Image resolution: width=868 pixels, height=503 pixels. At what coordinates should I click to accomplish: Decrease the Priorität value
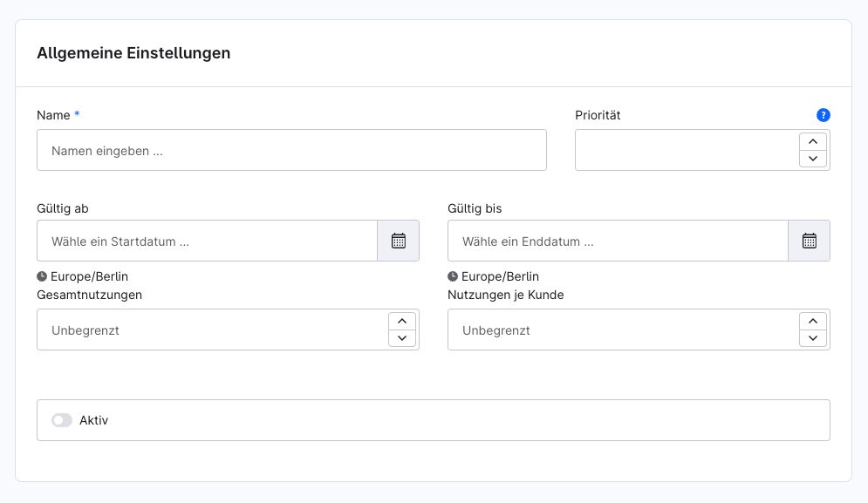pos(813,159)
